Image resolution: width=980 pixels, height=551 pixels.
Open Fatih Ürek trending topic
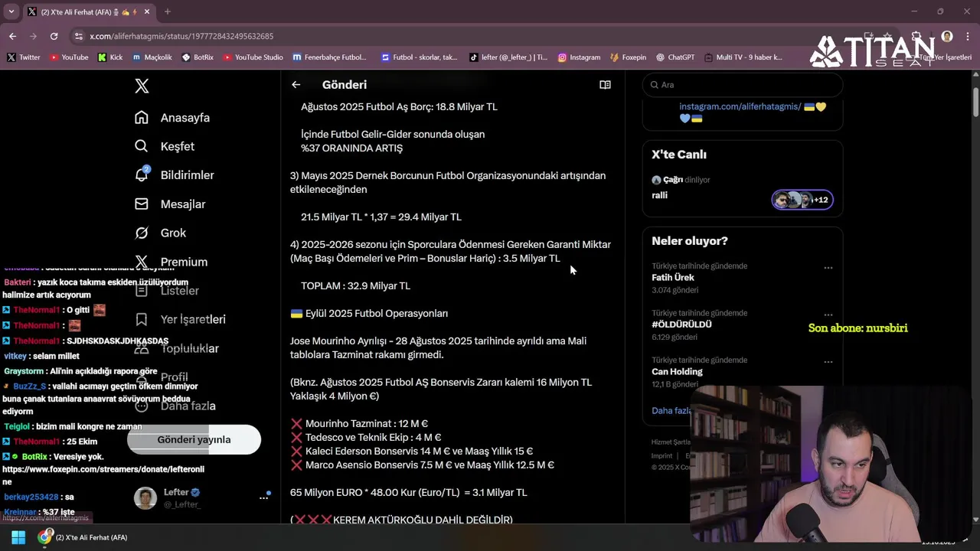click(x=673, y=278)
